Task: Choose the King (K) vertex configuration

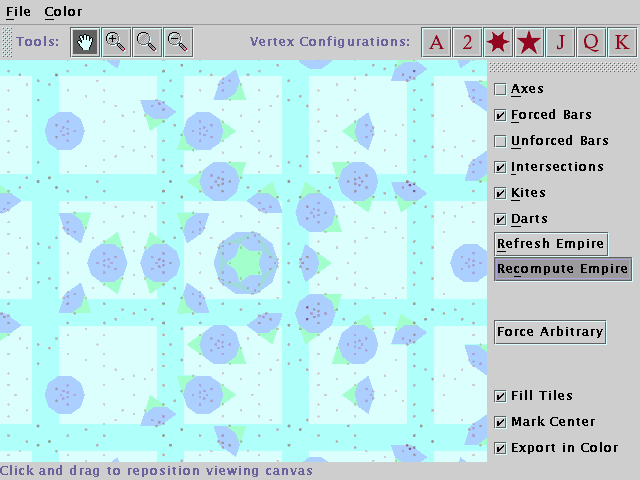Action: 622,42
